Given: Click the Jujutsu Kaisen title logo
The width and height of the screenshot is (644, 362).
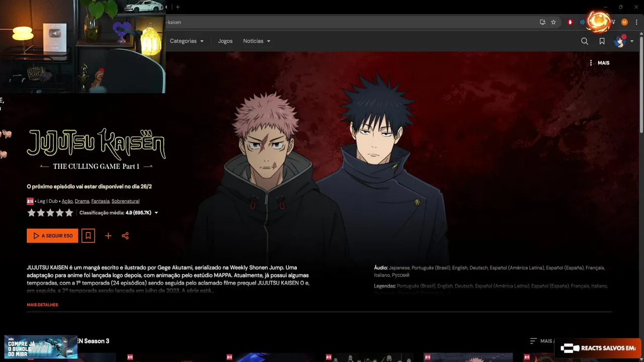Looking at the screenshot, I should 96,144.
